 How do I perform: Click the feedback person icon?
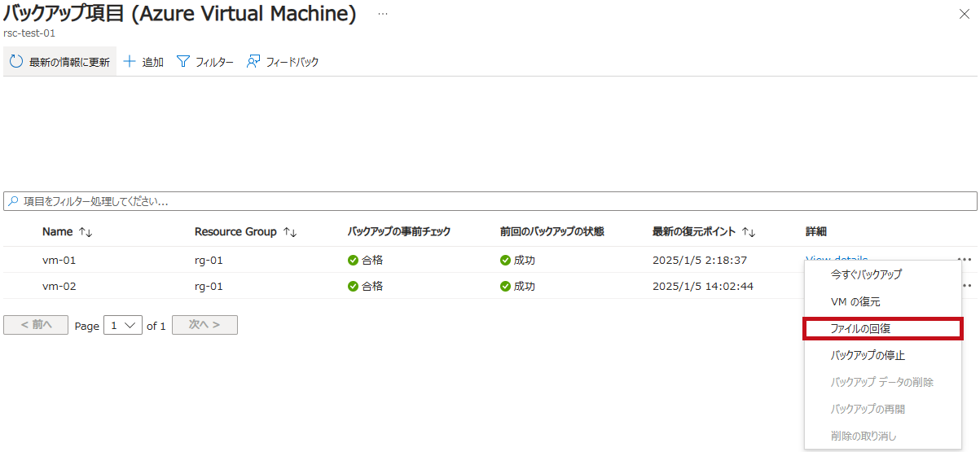coord(253,62)
